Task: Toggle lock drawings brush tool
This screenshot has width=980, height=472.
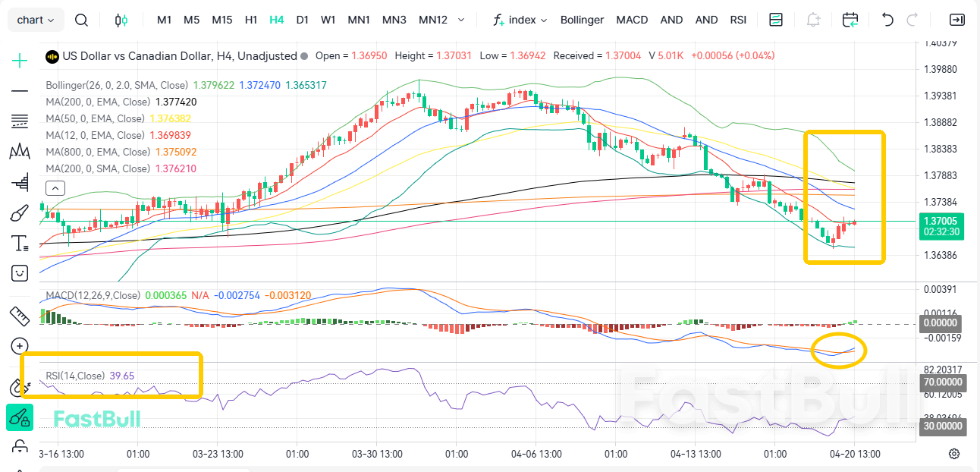Action: [20, 417]
